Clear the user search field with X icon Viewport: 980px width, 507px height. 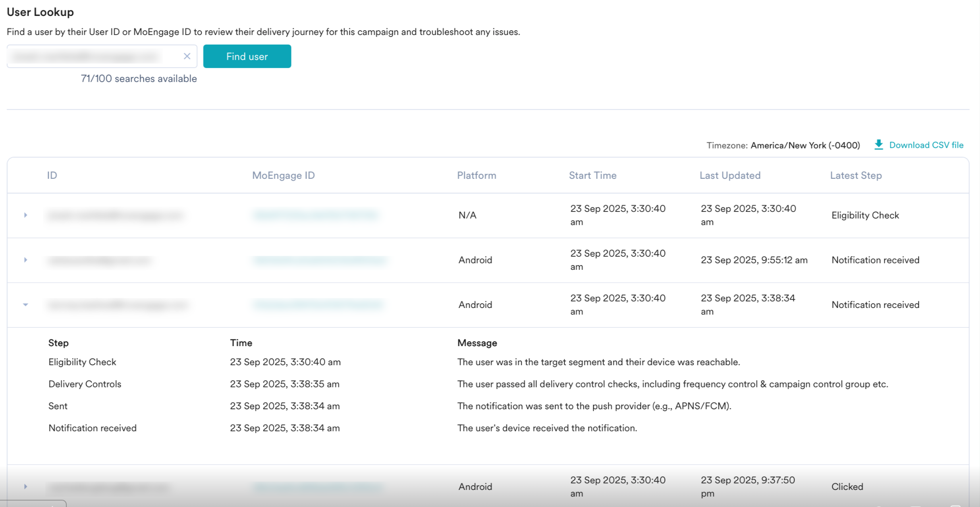coord(187,56)
